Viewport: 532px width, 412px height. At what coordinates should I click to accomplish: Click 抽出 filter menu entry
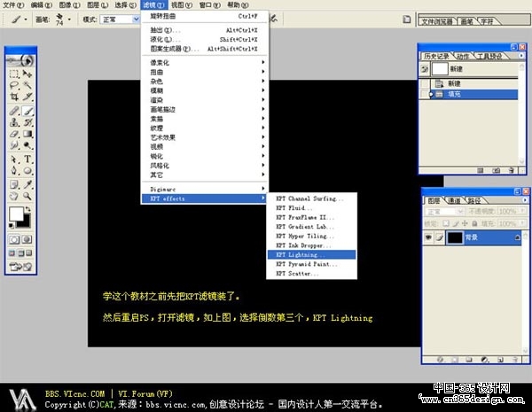pyautogui.click(x=204, y=30)
